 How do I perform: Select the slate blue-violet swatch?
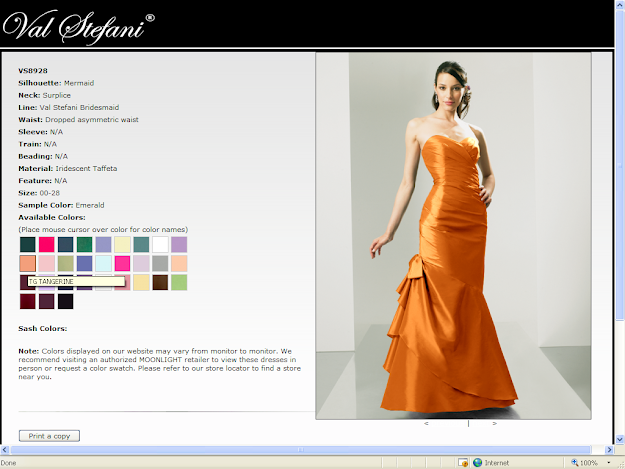(x=85, y=263)
